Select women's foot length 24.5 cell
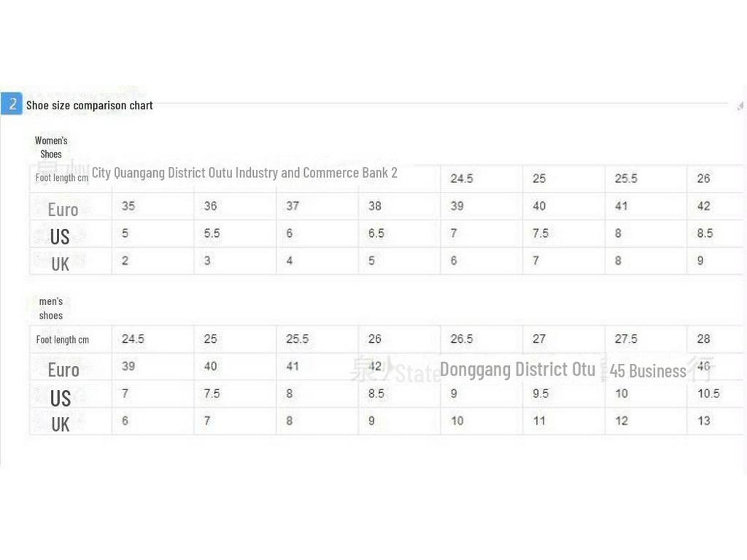Screen dimensions: 747x560 [x=461, y=179]
